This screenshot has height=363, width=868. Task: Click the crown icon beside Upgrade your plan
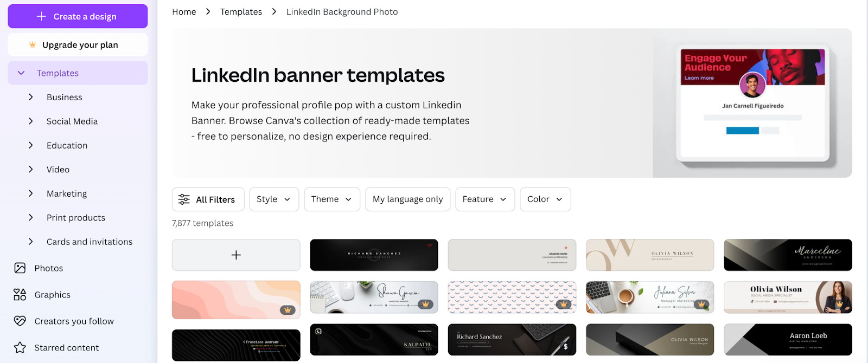[x=33, y=45]
